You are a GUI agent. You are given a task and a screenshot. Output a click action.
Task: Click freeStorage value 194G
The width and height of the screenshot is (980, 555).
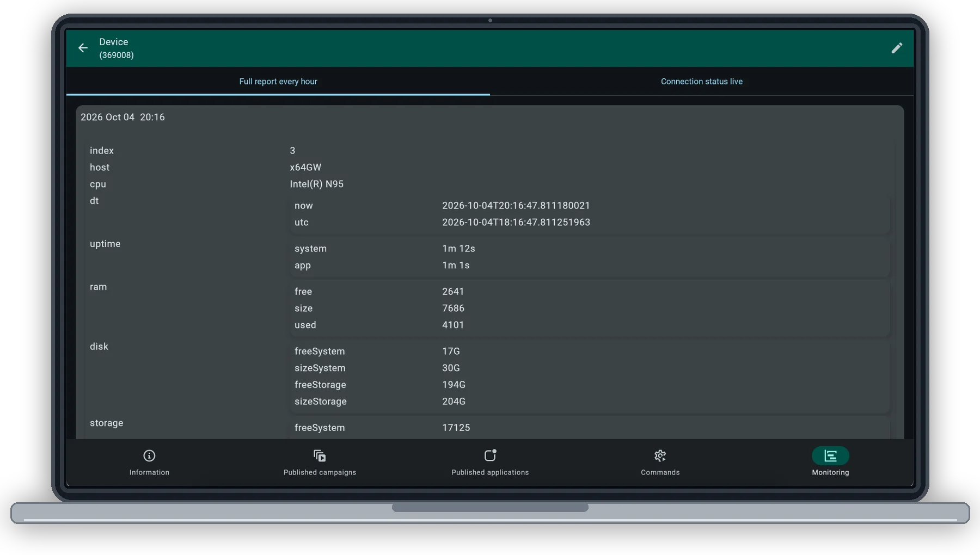coord(454,384)
